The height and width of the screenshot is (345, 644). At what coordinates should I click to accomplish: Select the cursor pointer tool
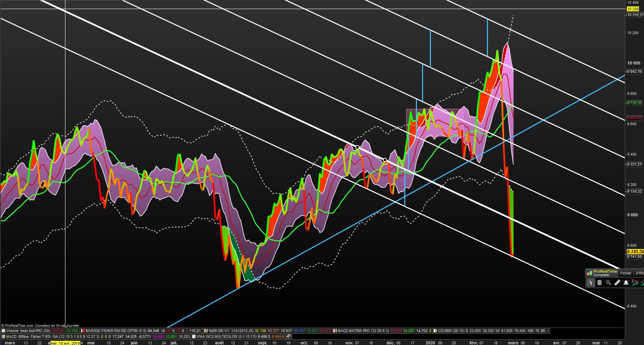[590, 283]
